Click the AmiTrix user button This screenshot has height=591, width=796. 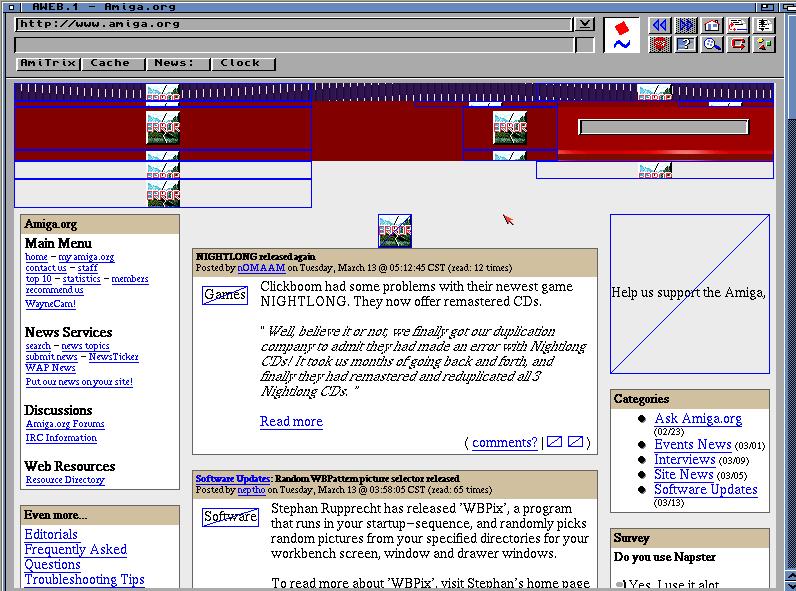pos(48,63)
